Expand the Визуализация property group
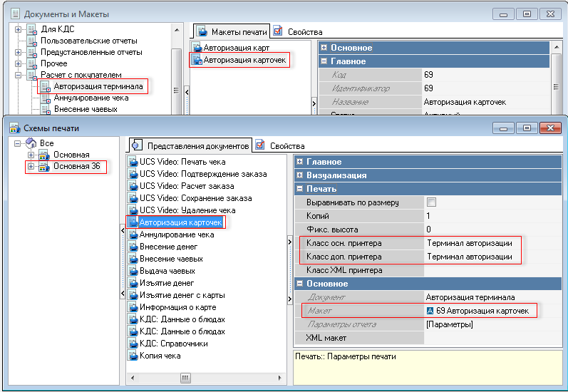The height and width of the screenshot is (392, 568). point(300,175)
